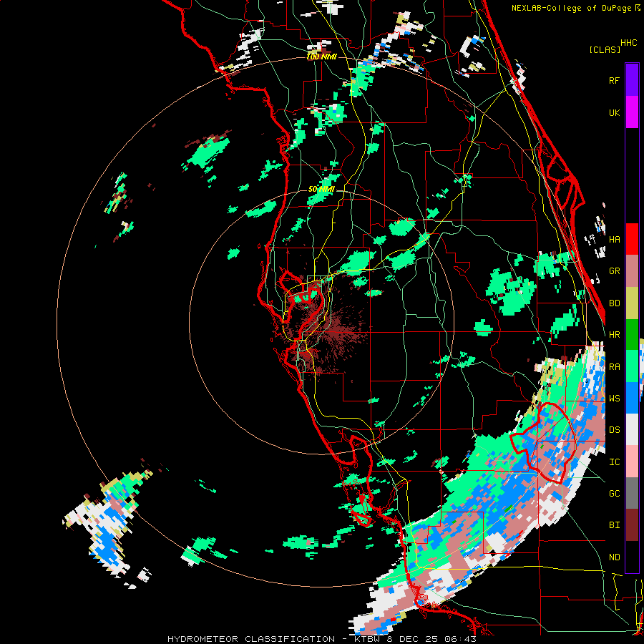Image resolution: width=644 pixels, height=644 pixels.
Task: Select the GC gray legend swatch
Action: (632, 493)
